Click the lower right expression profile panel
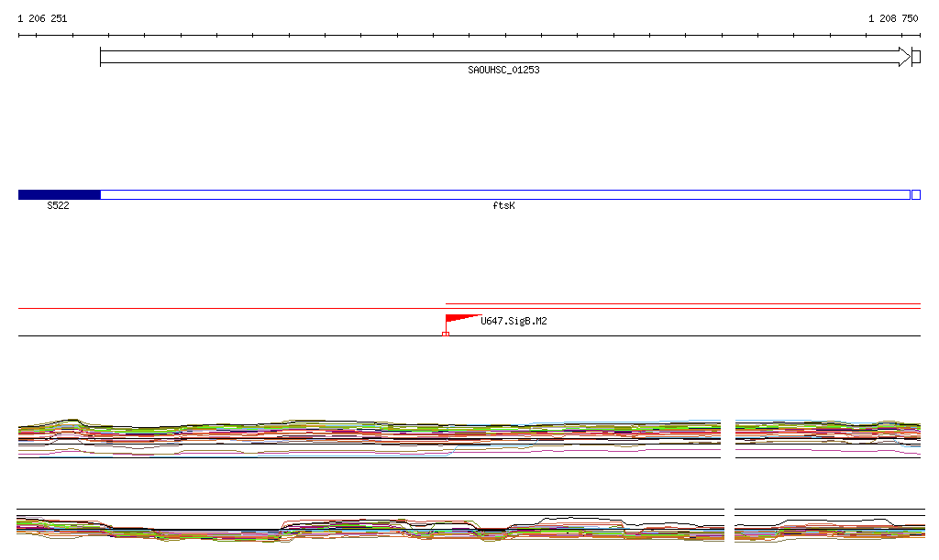Image resolution: width=939 pixels, height=560 pixels. click(829, 527)
